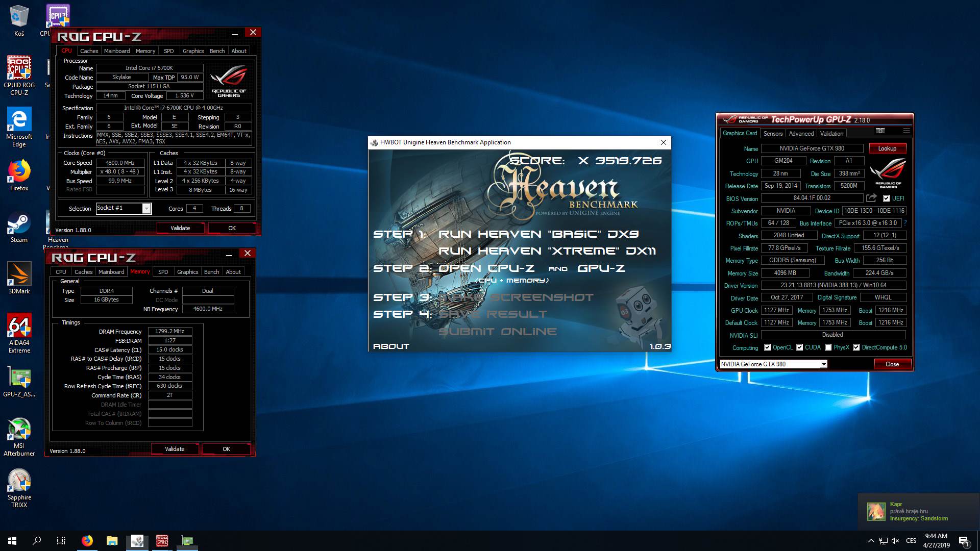980x551 pixels.
Task: Click the GPU name field NVIDIA GeForce GTX 980
Action: tap(812, 148)
